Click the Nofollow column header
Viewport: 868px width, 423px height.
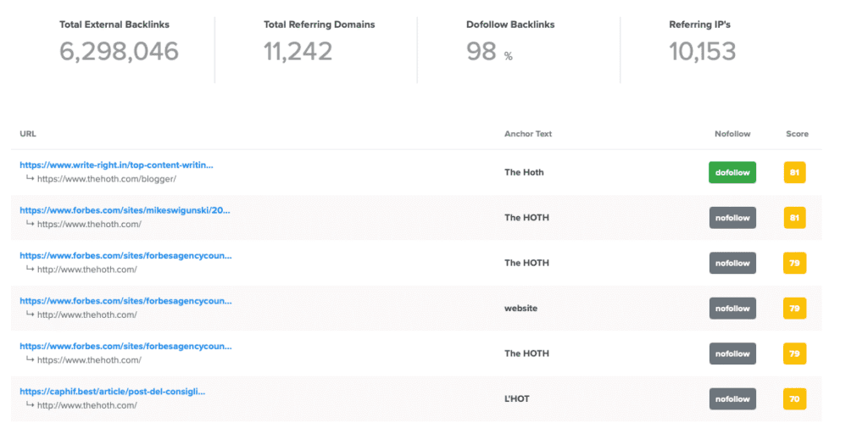pos(731,134)
